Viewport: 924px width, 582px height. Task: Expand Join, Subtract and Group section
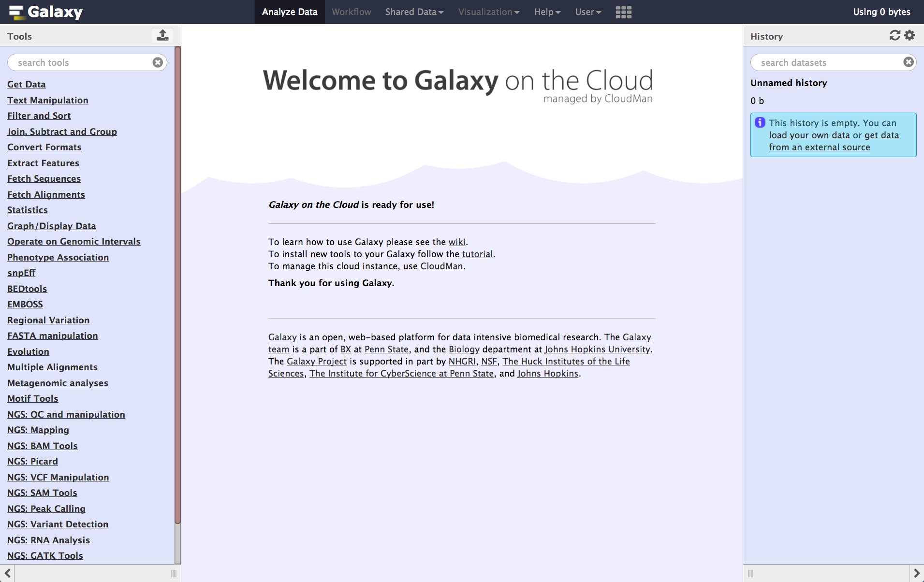click(x=62, y=131)
